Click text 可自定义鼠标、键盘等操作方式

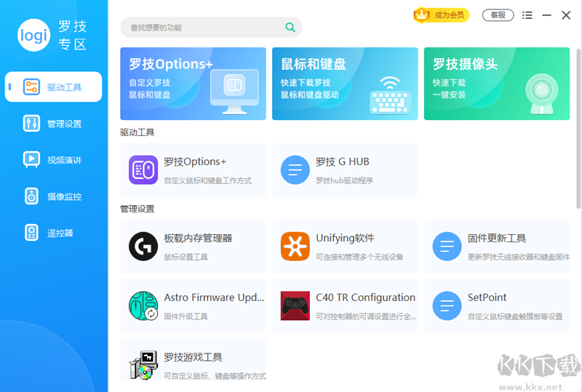pyautogui.click(x=215, y=376)
